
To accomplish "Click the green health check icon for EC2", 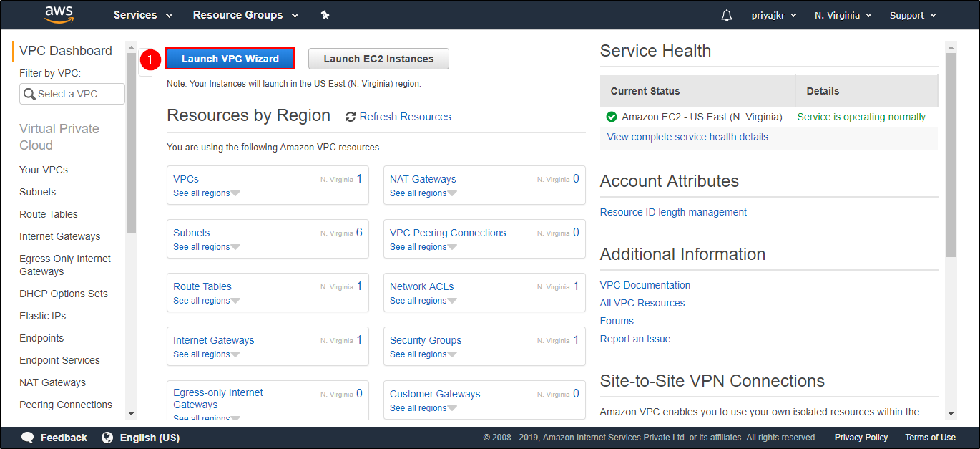I will pyautogui.click(x=610, y=116).
